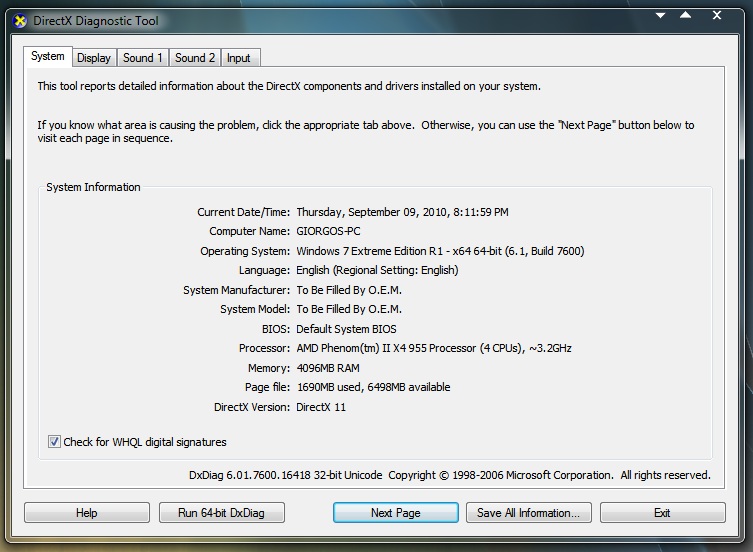This screenshot has width=753, height=552.
Task: Click English (Regional Setting: English) language value
Action: click(377, 270)
